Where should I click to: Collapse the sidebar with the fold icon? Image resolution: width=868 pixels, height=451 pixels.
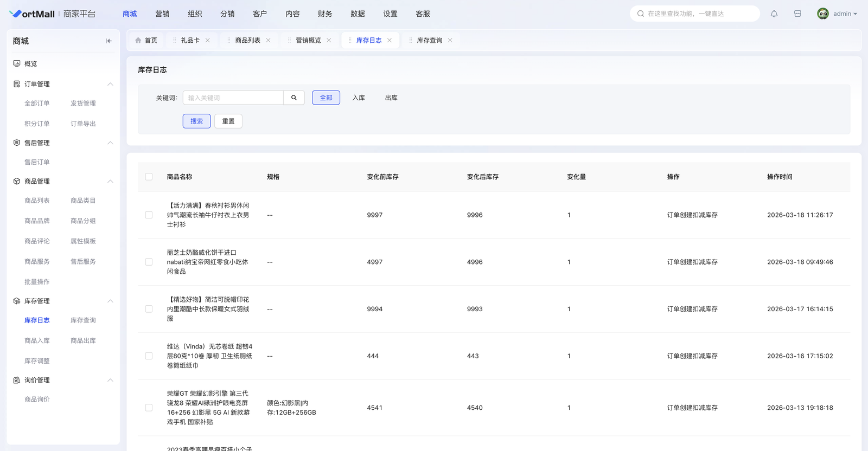coord(108,41)
